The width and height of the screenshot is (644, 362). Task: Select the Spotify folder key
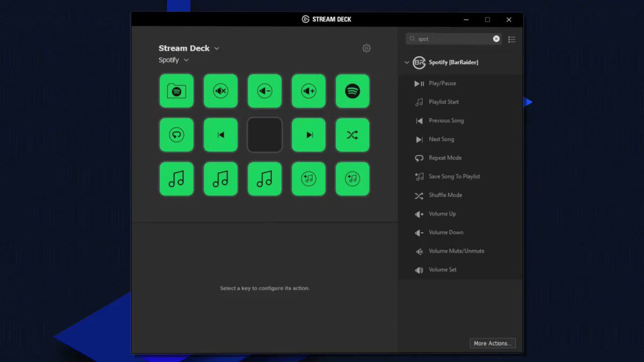click(177, 91)
